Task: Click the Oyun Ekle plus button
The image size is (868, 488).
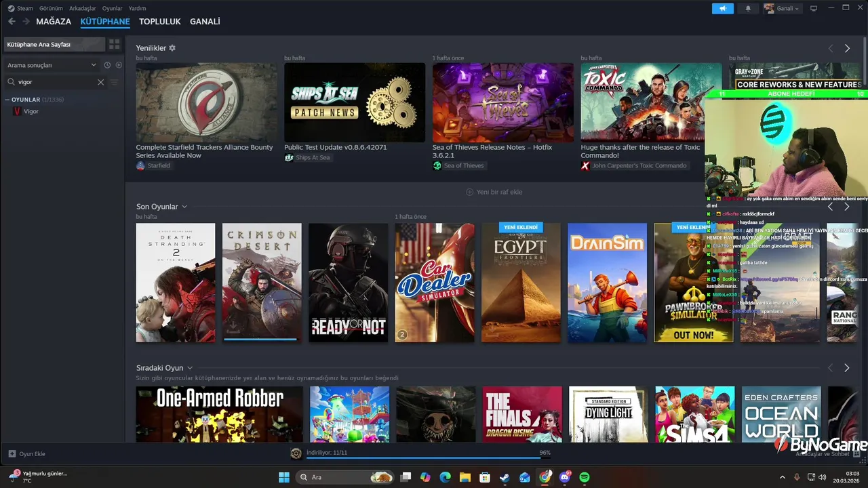Action: (12, 453)
